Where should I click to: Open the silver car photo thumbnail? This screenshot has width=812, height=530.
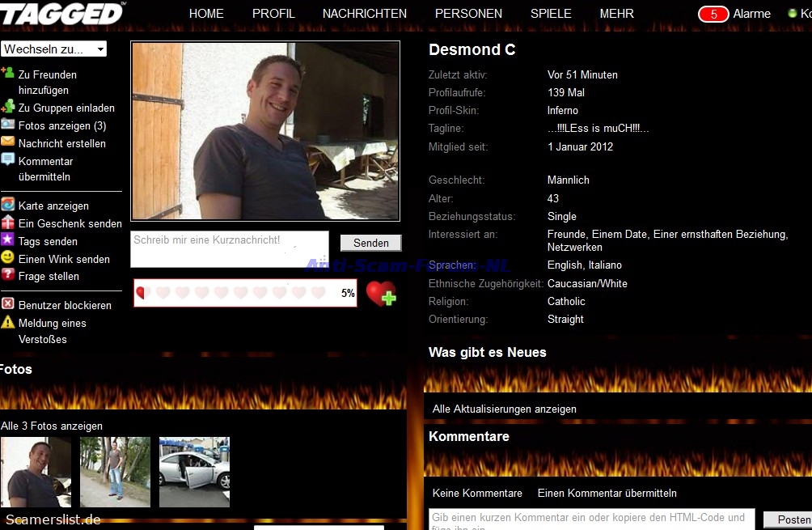[194, 472]
